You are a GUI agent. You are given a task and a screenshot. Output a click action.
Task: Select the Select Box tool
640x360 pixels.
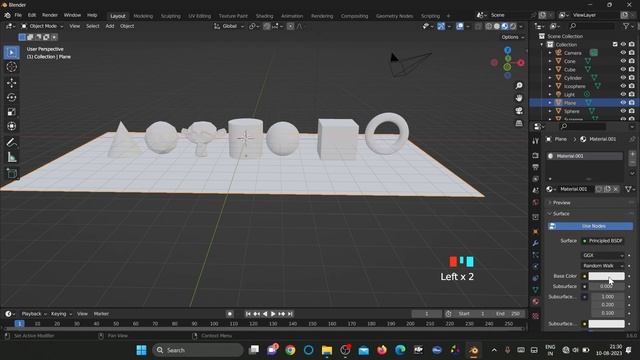point(11,53)
